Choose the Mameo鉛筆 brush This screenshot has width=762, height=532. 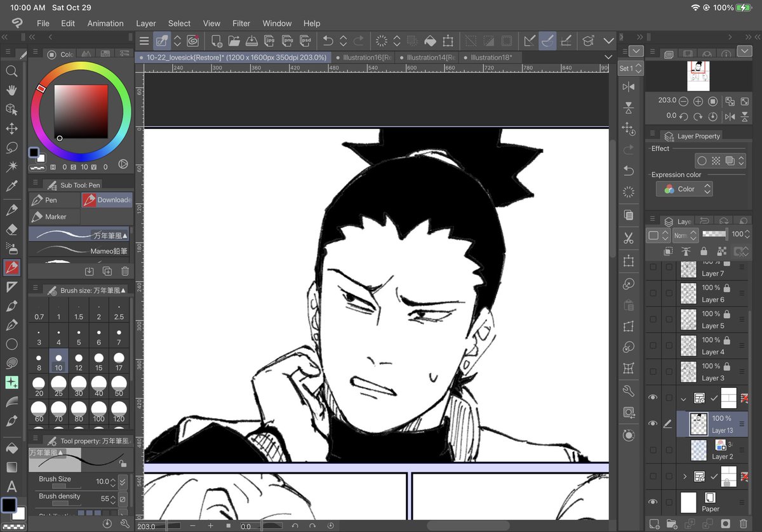click(79, 251)
